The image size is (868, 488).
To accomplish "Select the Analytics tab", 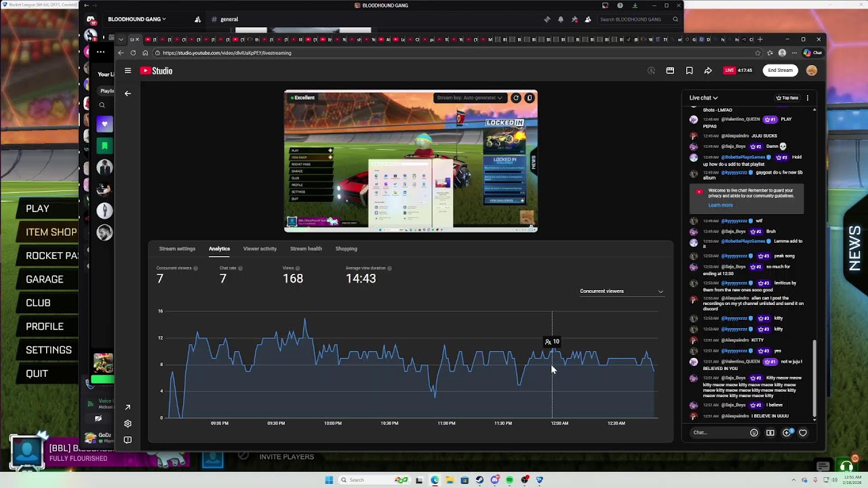I will pos(219,249).
